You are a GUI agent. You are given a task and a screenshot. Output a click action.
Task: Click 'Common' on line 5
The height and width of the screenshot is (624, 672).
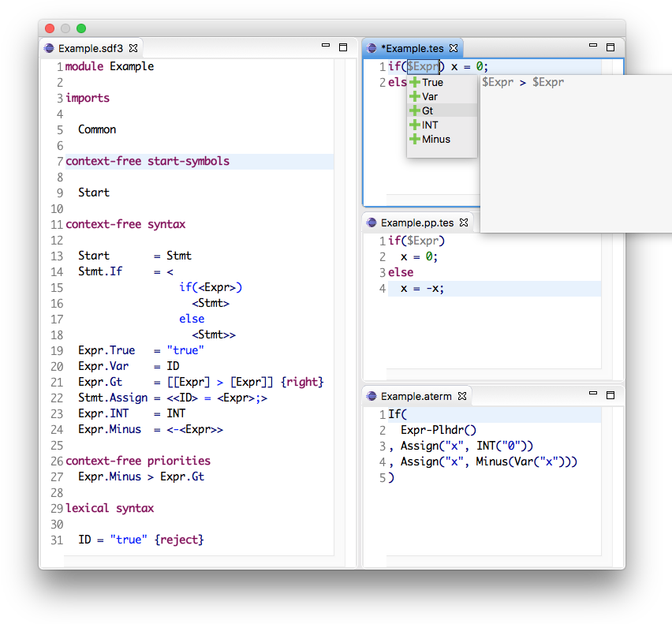click(97, 129)
